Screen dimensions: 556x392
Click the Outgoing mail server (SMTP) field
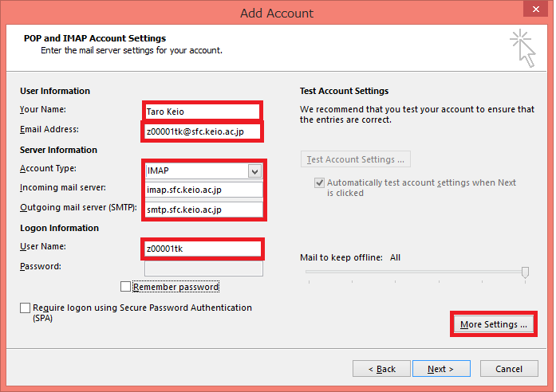click(204, 210)
